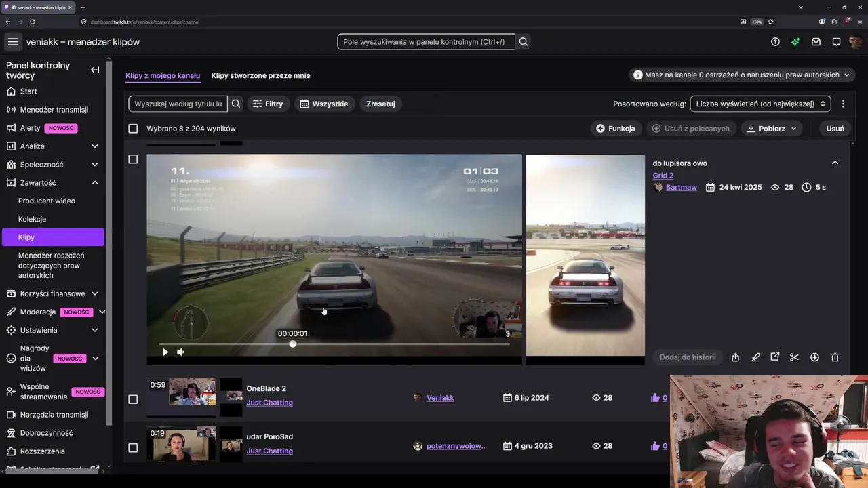The image size is (868, 488).
Task: Open the OneBlade 2 clip thumbnail
Action: [181, 397]
